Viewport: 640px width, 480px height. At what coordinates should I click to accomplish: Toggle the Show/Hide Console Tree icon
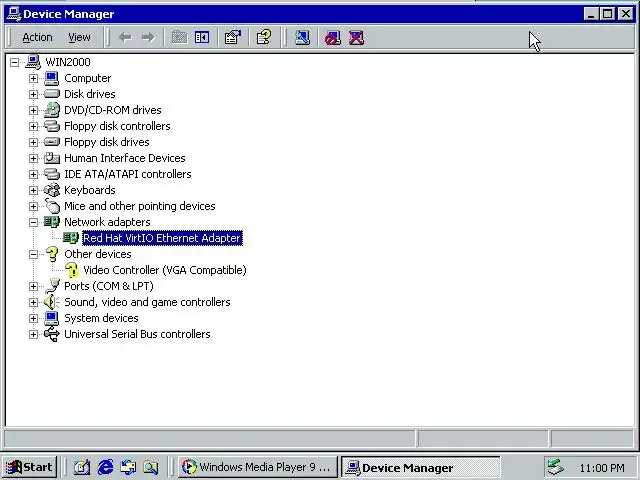pyautogui.click(x=202, y=38)
